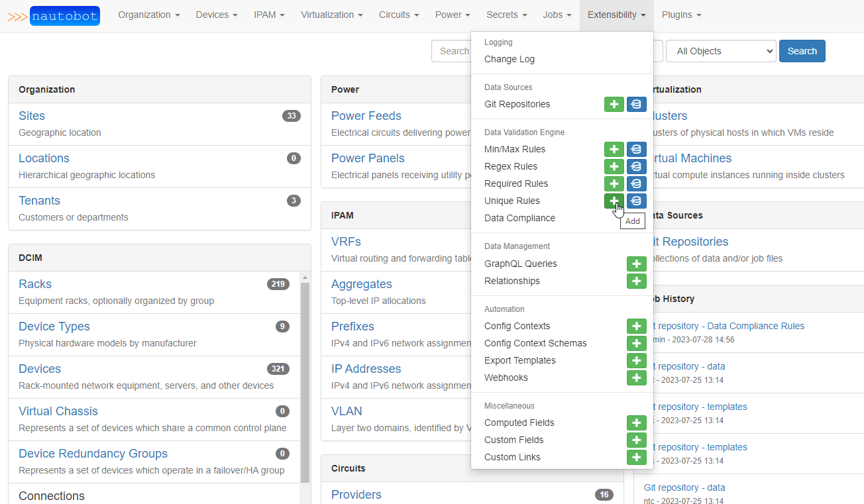Open the Sites link
The height and width of the screenshot is (504, 864).
point(32,116)
